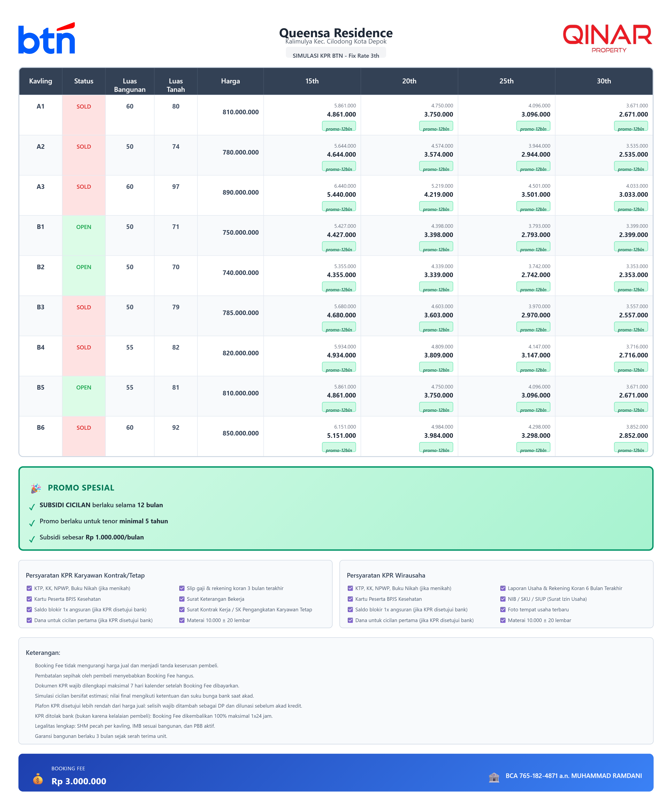Viewport: 672px width, 810px height.
Task: Click the 20th tenor column header
Action: 409,81
